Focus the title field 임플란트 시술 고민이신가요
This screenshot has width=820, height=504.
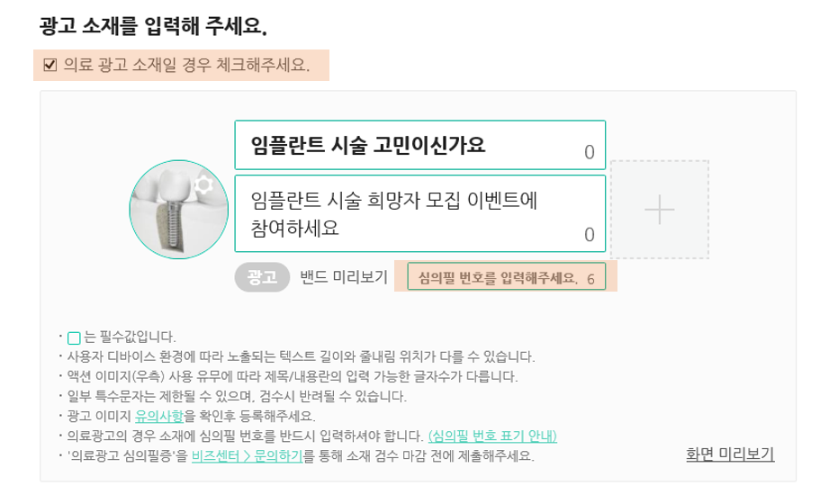point(420,145)
